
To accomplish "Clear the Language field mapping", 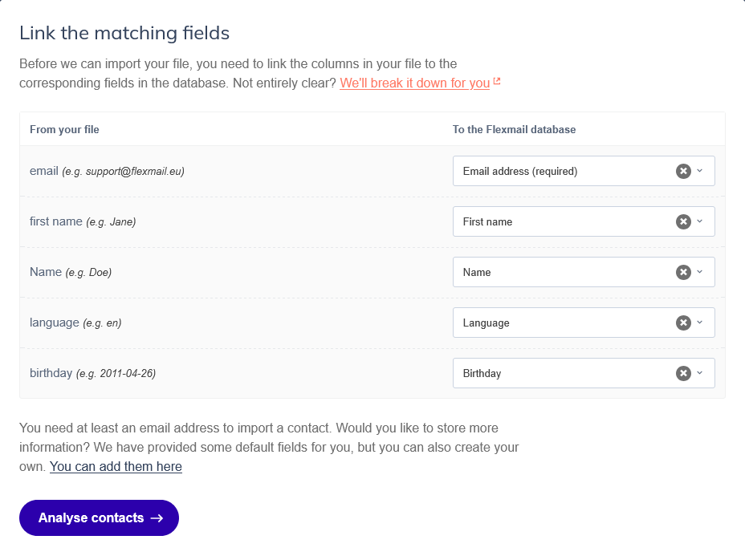I will point(683,323).
